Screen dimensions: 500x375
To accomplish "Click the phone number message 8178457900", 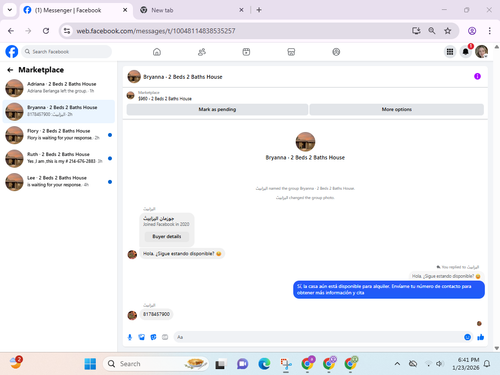I will 156,314.
